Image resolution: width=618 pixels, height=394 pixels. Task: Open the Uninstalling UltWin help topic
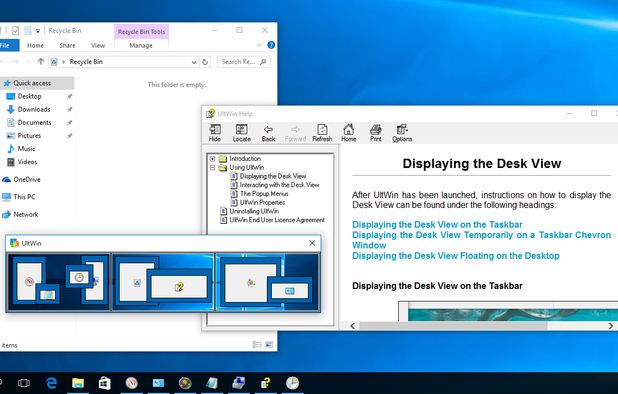[x=254, y=211]
